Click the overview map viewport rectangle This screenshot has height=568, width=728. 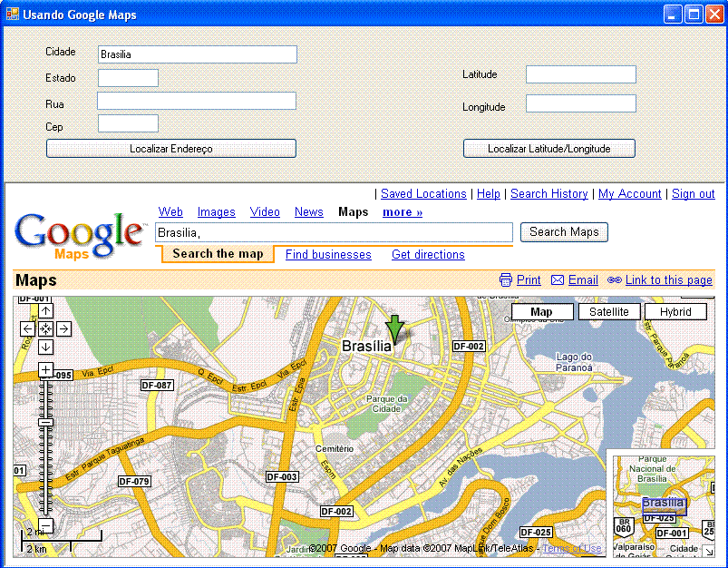(x=664, y=505)
